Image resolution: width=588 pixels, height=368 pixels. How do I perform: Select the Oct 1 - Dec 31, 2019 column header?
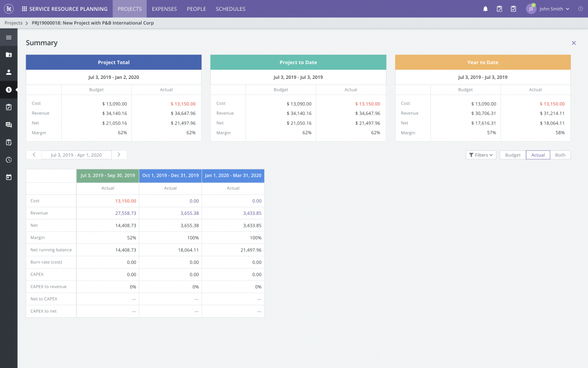[170, 176]
